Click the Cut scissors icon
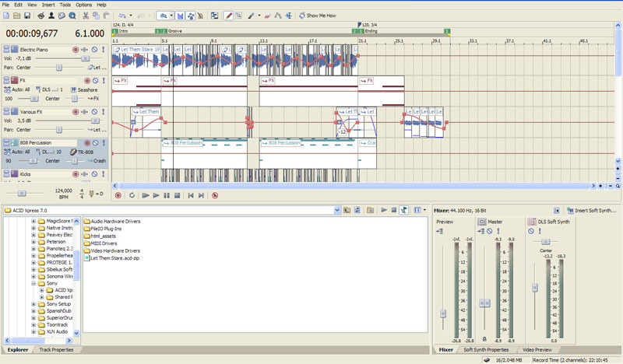The image size is (623, 364). [86, 16]
